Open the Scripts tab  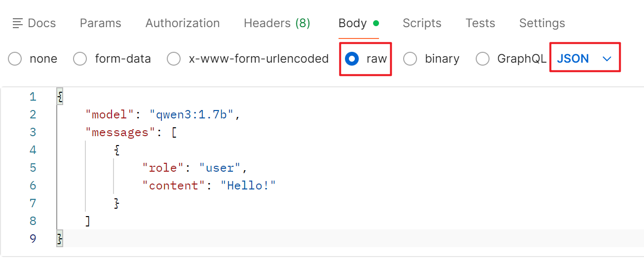pos(421,23)
